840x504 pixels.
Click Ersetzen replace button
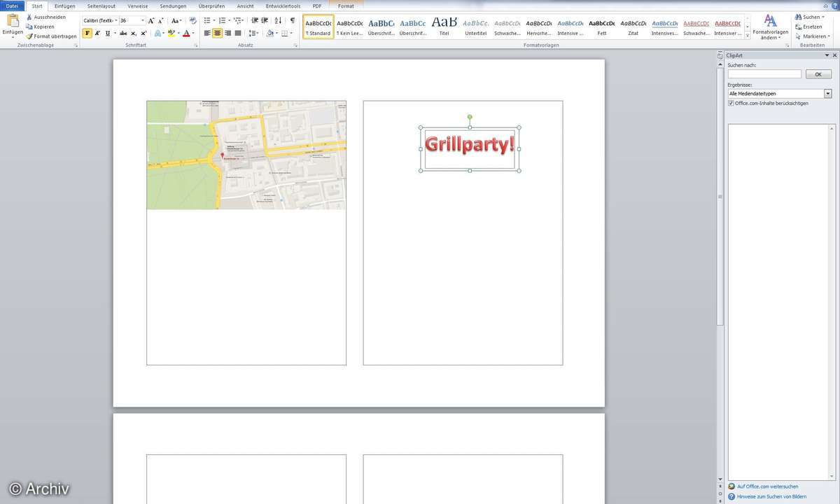click(808, 27)
